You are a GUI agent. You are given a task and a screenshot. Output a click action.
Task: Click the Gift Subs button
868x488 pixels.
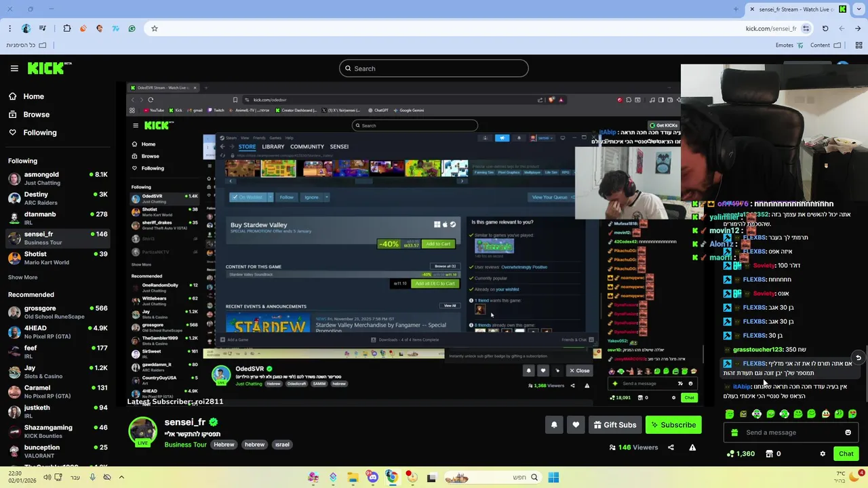(x=614, y=425)
